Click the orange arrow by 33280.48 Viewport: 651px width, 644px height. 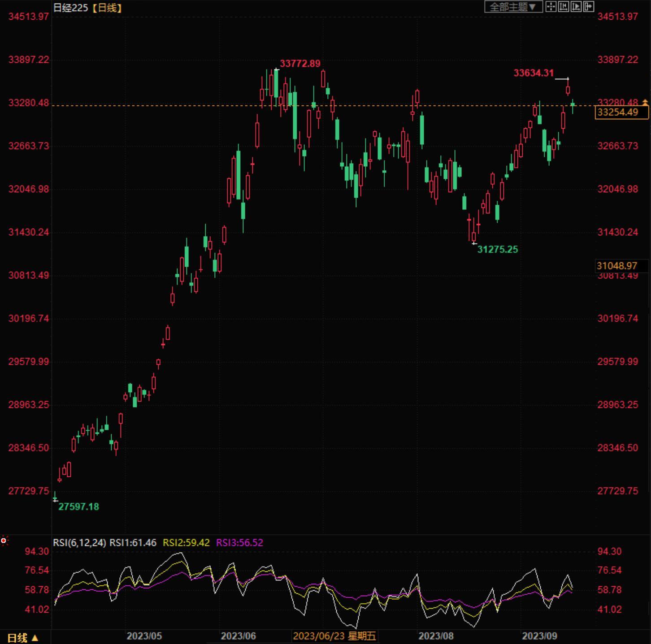coord(645,103)
